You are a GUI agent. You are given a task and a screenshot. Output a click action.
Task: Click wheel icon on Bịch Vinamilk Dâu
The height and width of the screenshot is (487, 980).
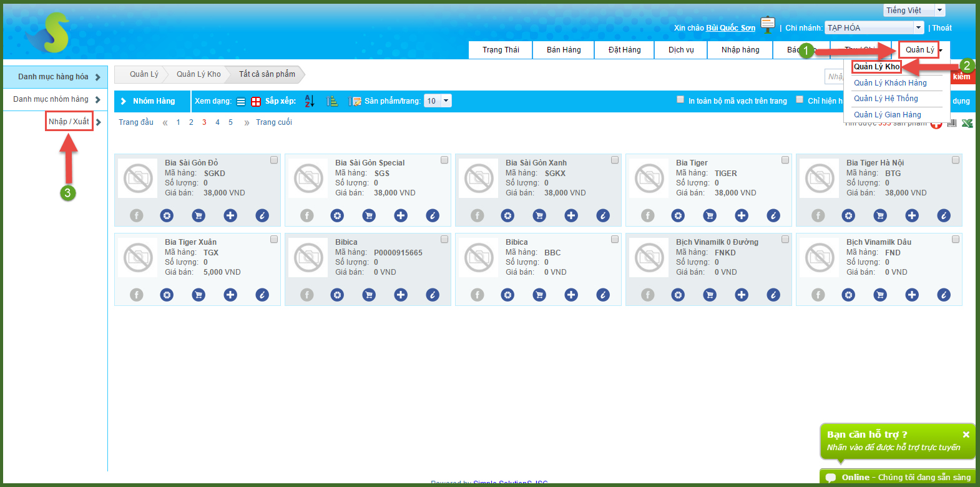click(848, 295)
